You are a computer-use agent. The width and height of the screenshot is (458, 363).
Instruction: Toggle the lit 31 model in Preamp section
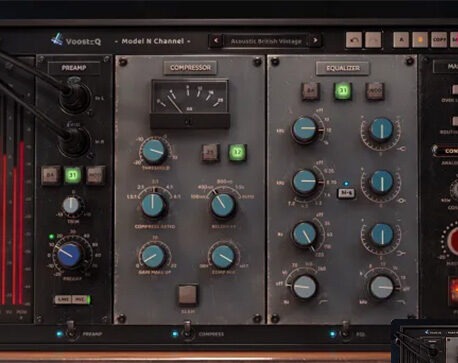pyautogui.click(x=73, y=175)
